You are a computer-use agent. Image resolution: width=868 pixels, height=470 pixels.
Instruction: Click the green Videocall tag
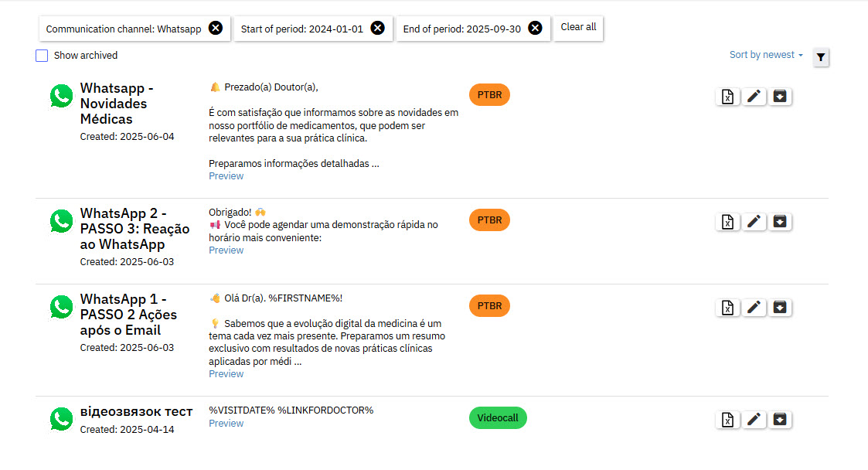[x=498, y=418]
